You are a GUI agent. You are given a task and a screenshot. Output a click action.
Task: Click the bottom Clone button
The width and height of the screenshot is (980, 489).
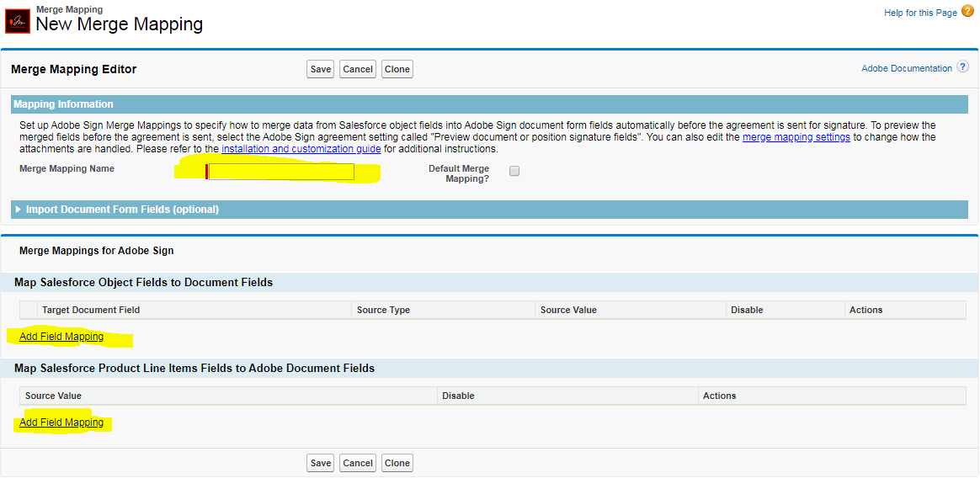(397, 463)
